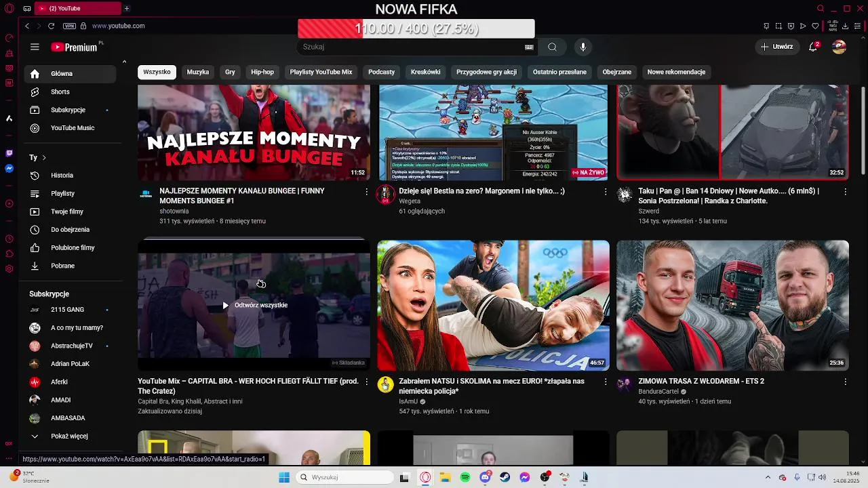The width and height of the screenshot is (868, 488).
Task: Click the 'Utwórz' create button
Action: [776, 47]
